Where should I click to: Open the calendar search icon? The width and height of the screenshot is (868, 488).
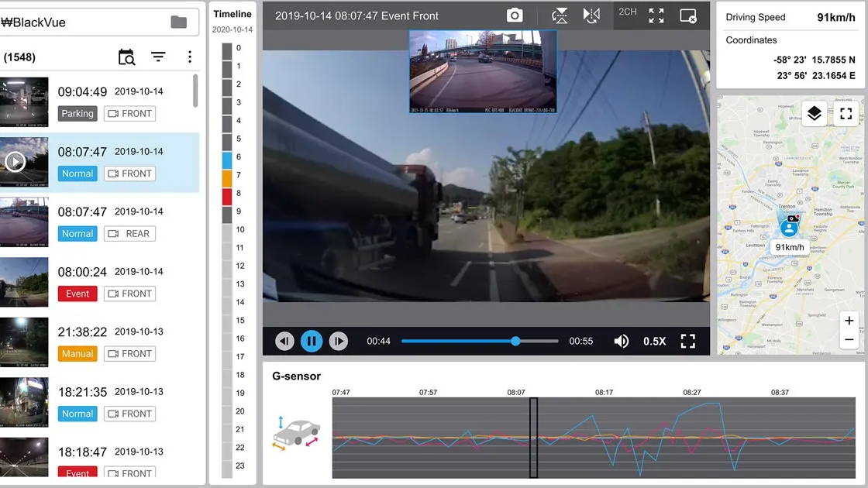pyautogui.click(x=127, y=57)
